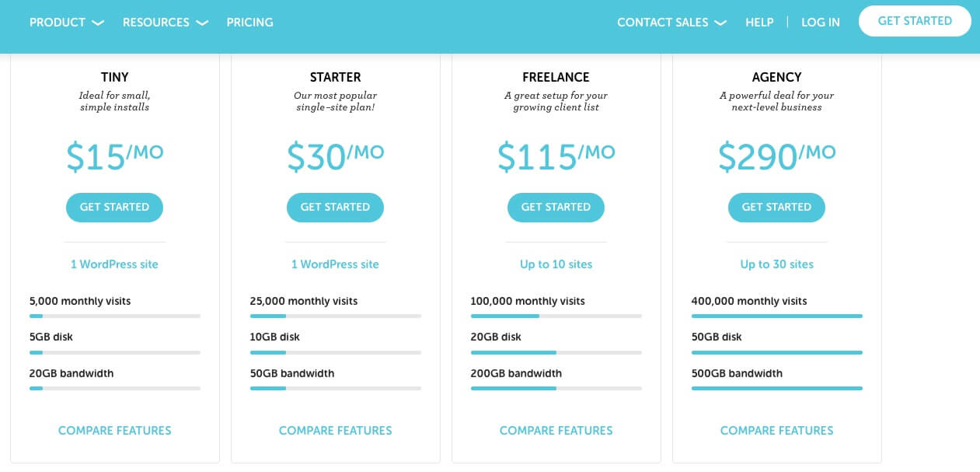Click the $30/MO Starter price
Screen dimensions: 980x472
tap(335, 156)
